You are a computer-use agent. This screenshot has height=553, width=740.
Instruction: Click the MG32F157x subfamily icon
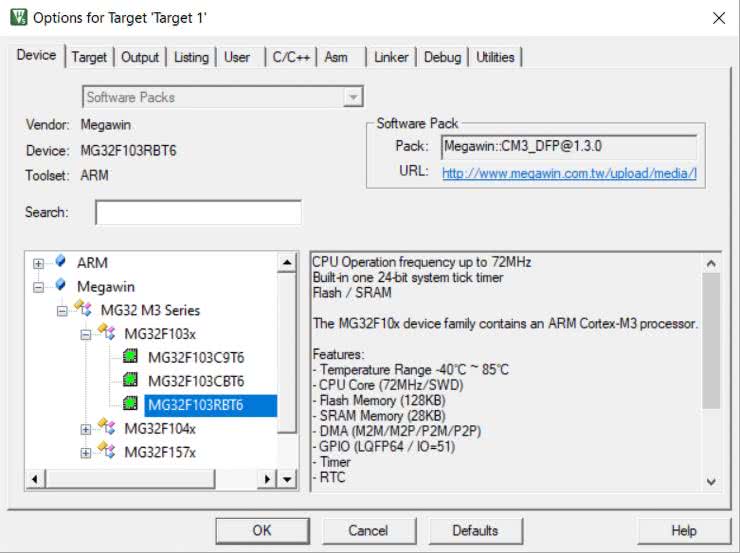pos(107,452)
